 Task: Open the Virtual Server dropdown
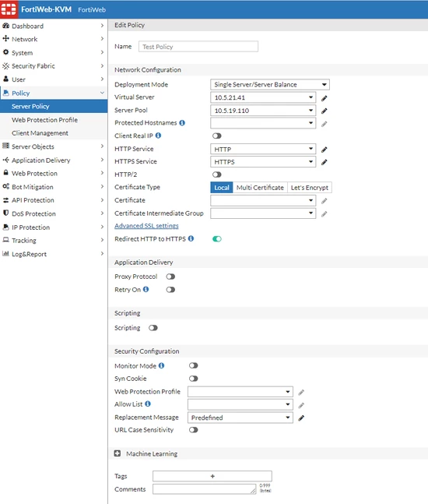point(263,97)
